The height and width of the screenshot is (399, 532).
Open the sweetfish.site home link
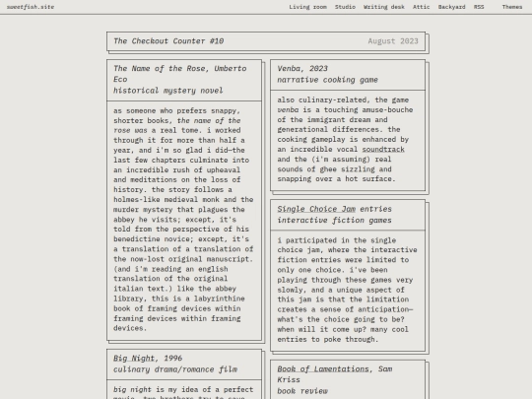[x=31, y=7]
